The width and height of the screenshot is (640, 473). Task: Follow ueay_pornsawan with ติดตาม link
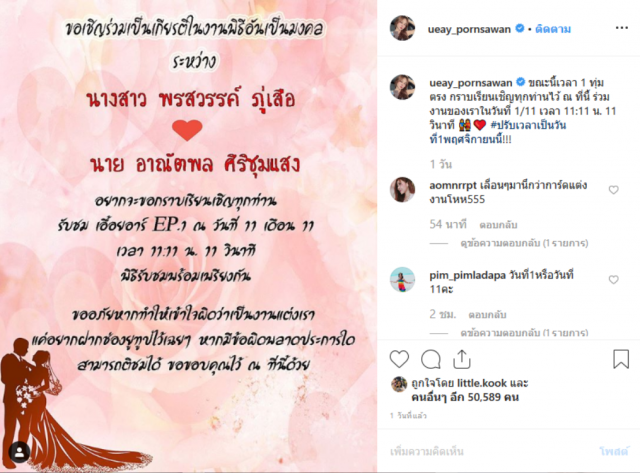click(x=553, y=29)
